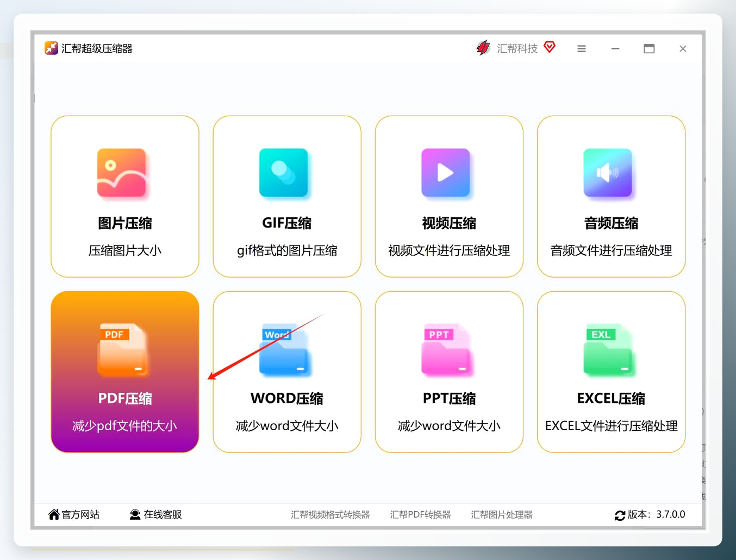Click the 版本: 3.7.0.0 text

(x=656, y=514)
